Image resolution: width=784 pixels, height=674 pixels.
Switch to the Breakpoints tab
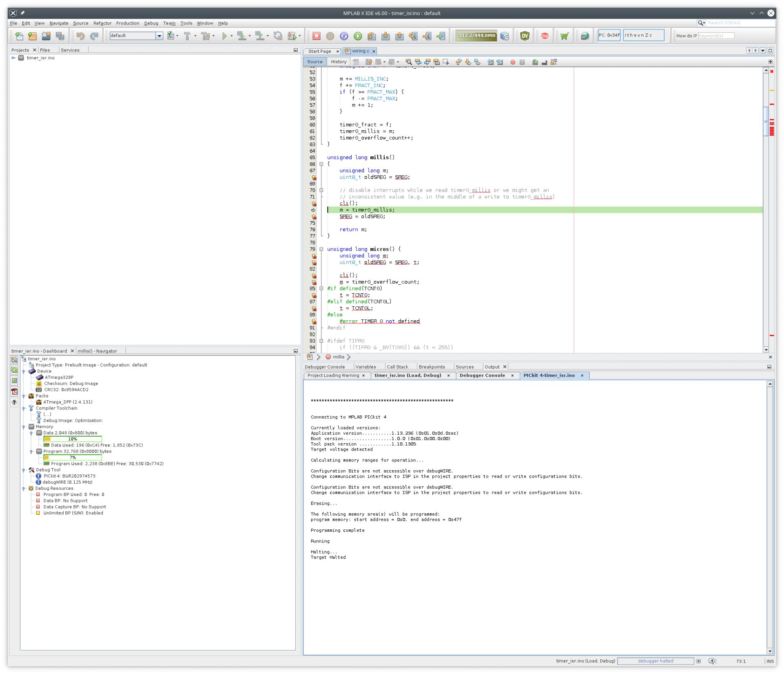coord(432,367)
